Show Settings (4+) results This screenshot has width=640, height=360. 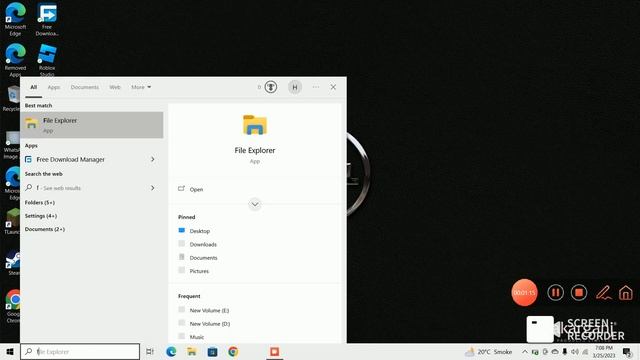pyautogui.click(x=41, y=216)
